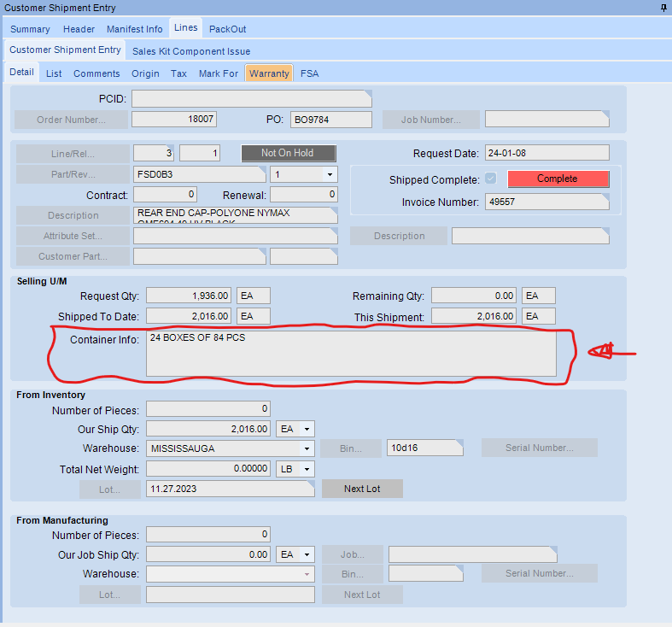Screen dimensions: 672x627
Task: Click the Container Info text field
Action: (x=351, y=354)
